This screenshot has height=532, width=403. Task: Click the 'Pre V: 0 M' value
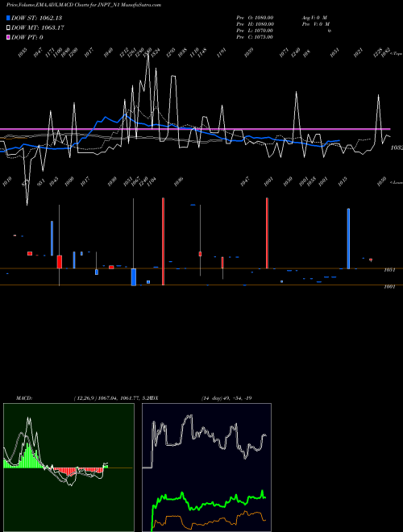tap(316, 24)
